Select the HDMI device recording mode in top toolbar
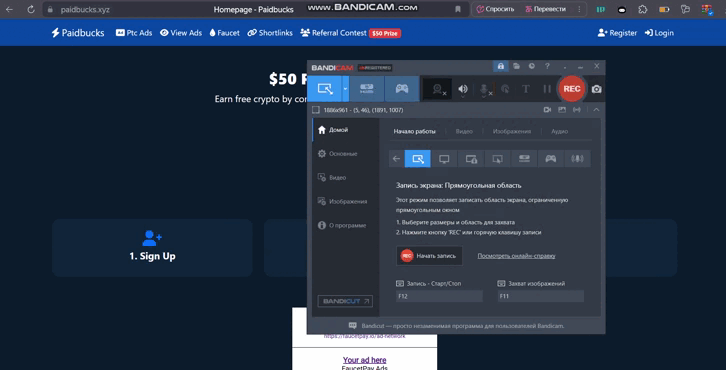 click(x=366, y=89)
